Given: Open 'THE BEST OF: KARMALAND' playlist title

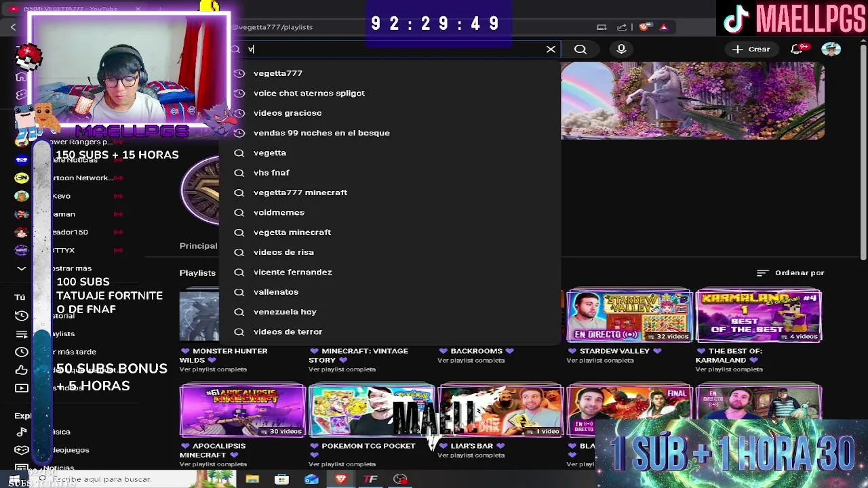Looking at the screenshot, I should click(729, 355).
